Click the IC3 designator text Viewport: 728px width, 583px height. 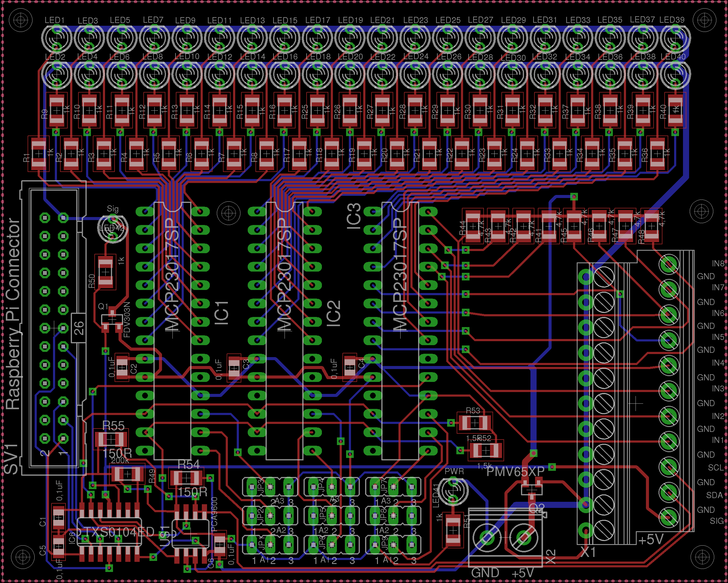(353, 216)
